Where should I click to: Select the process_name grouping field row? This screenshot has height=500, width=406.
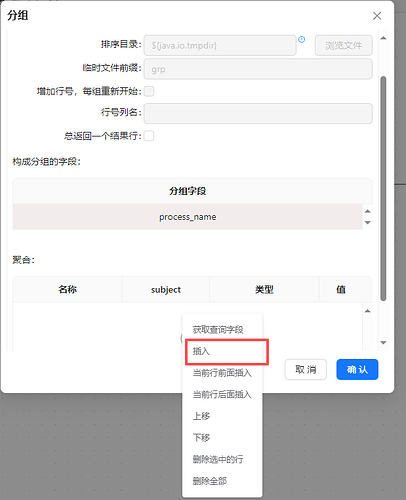point(187,217)
